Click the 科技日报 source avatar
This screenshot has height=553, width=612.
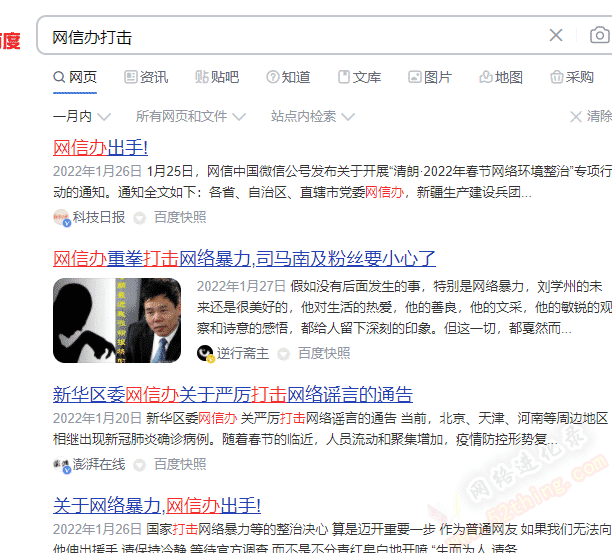point(61,218)
